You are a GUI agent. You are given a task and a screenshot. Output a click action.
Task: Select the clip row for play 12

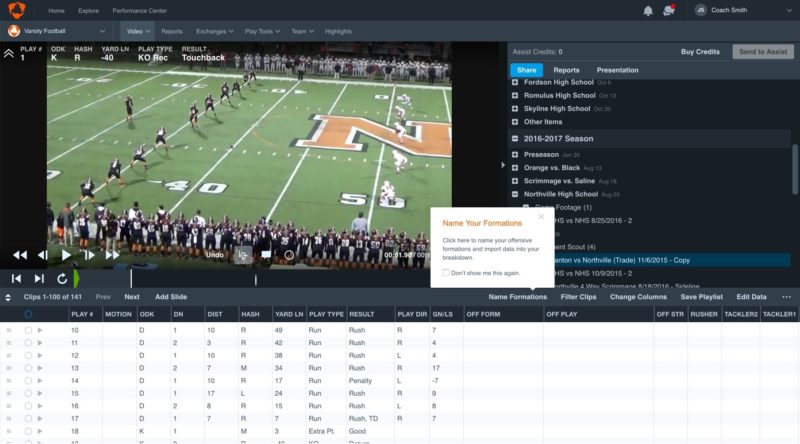[28, 355]
